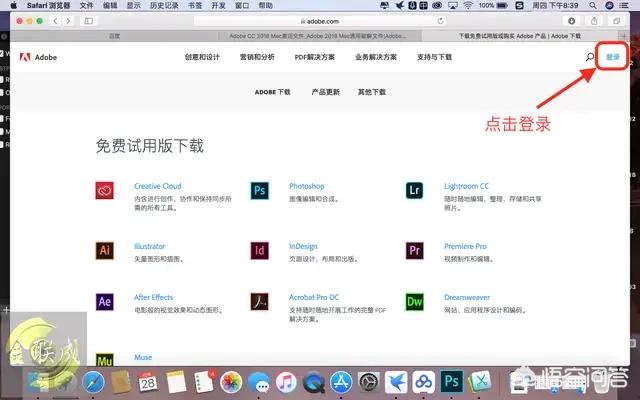The width and height of the screenshot is (640, 400).
Task: Open the Photoshop download link
Action: click(307, 186)
